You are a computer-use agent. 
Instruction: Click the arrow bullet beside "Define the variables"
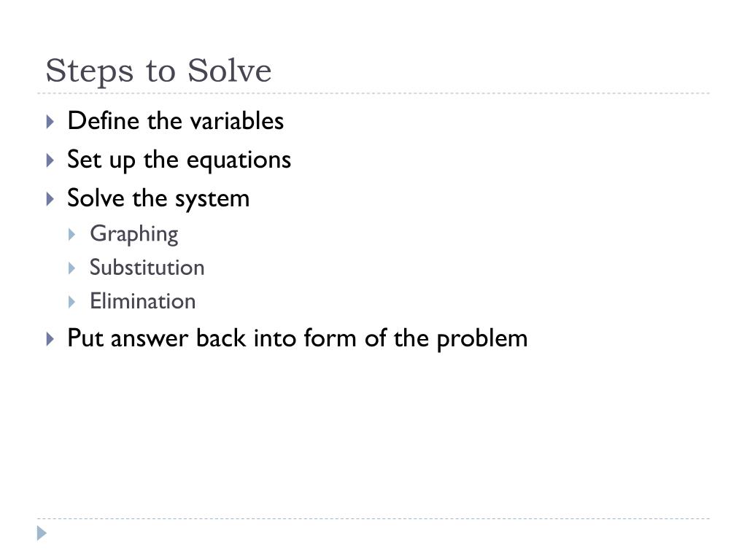tap(50, 122)
